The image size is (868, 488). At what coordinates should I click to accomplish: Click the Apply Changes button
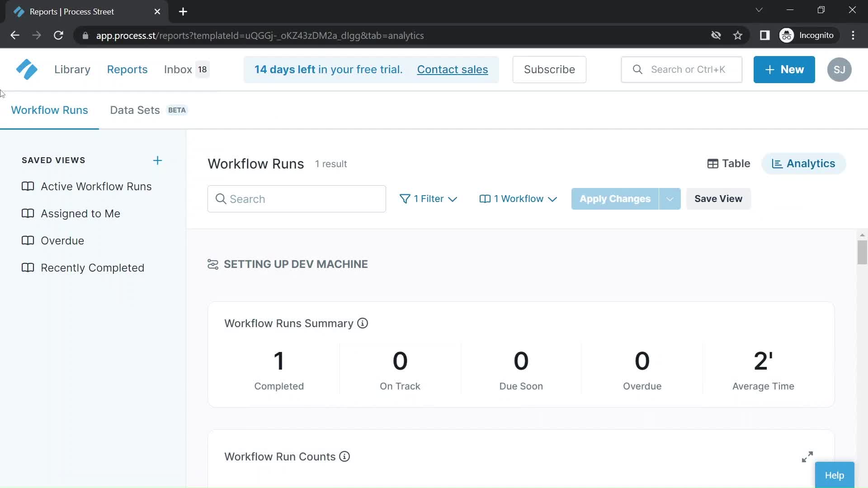(x=615, y=198)
